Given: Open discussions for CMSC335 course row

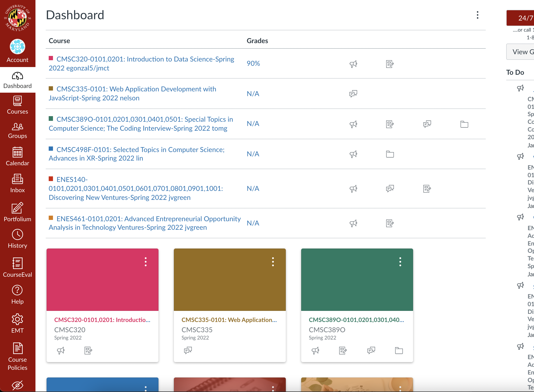Looking at the screenshot, I should [353, 94].
